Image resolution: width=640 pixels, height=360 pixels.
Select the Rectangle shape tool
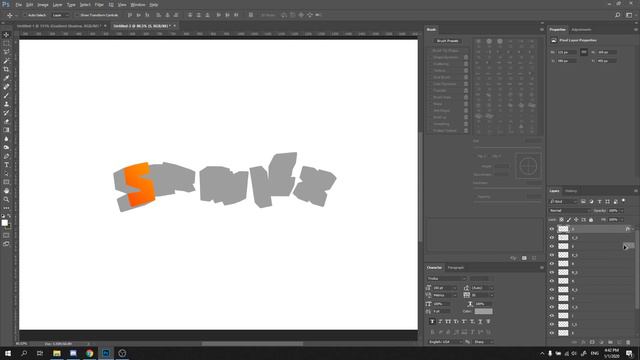(x=6, y=182)
